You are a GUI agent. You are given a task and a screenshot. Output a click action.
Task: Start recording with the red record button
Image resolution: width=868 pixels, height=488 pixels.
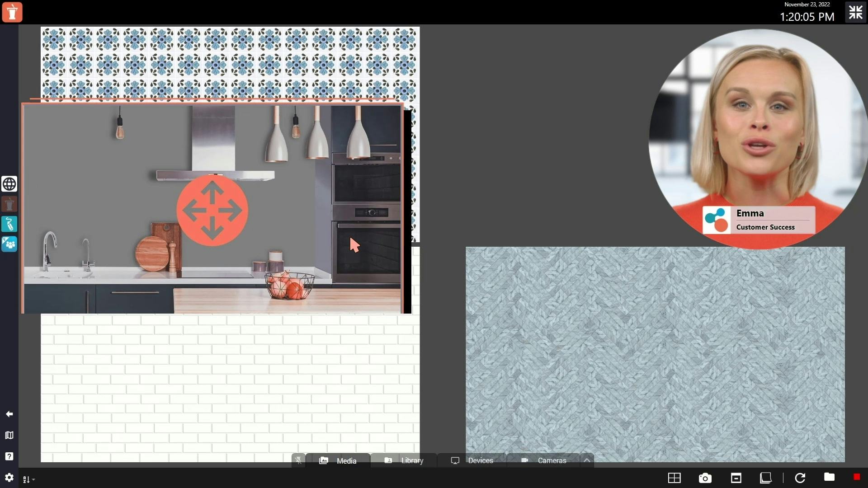857,477
